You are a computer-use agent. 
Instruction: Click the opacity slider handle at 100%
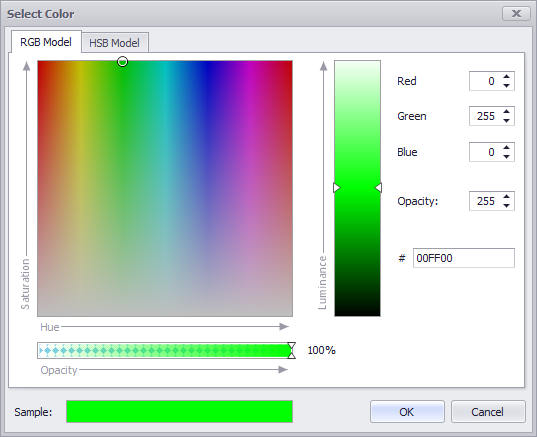[x=291, y=350]
